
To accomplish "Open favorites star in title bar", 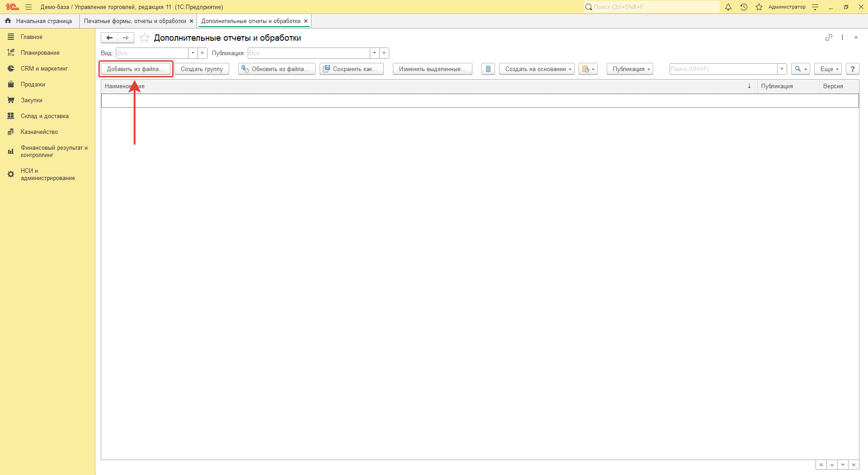I will [x=759, y=7].
